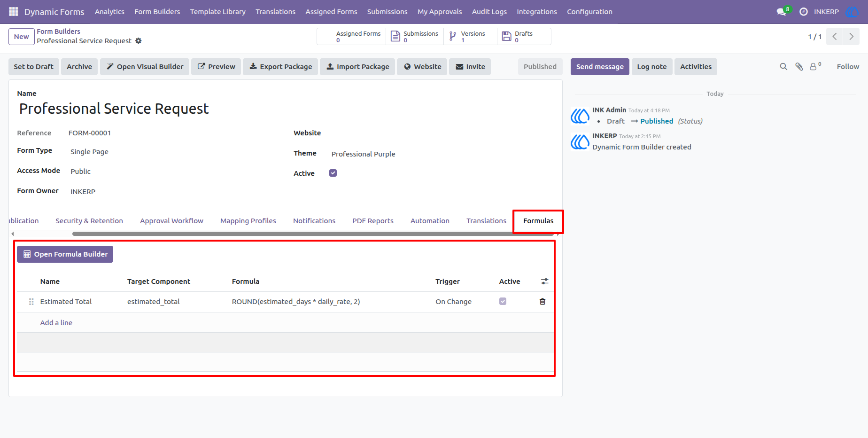
Task: Switch to the Security & Retention tab
Action: coord(89,221)
